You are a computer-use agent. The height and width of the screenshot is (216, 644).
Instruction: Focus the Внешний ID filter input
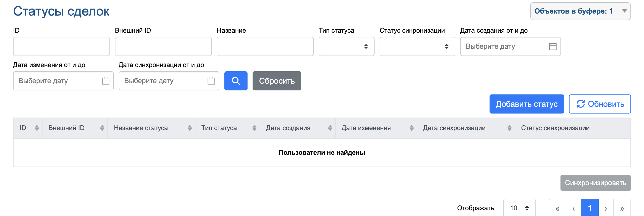click(x=163, y=46)
